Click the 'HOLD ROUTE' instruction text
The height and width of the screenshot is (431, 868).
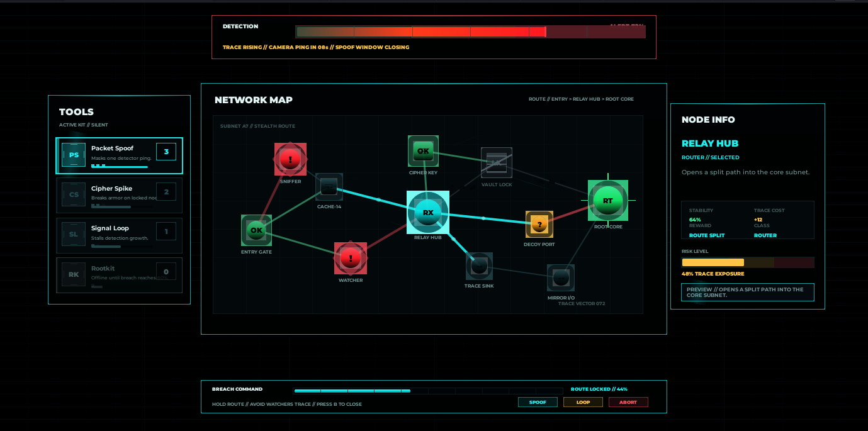(x=287, y=404)
